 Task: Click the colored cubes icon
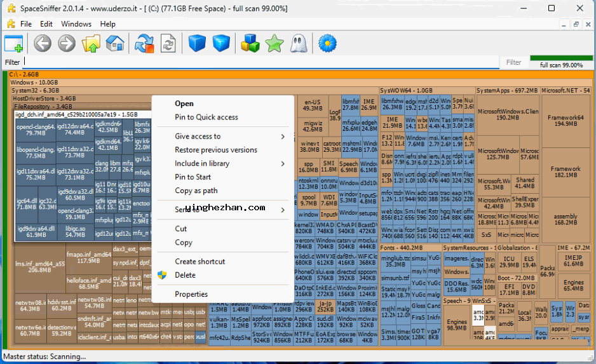(x=250, y=43)
